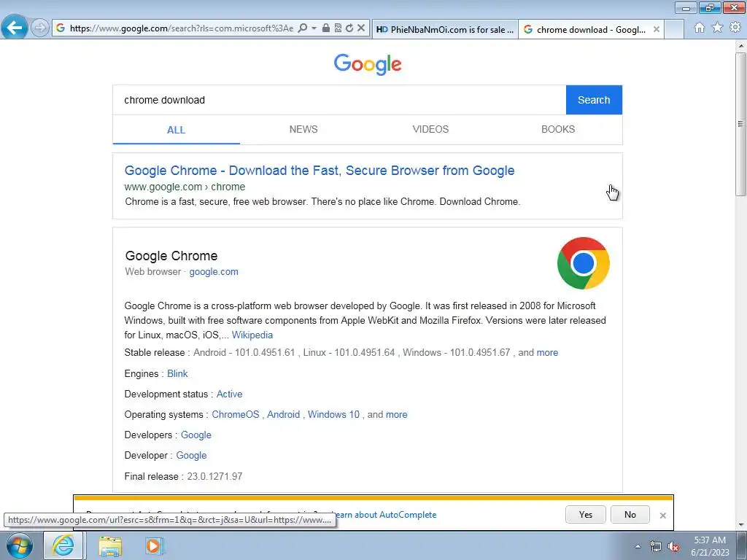
Task: Click the search magnifier in address bar
Action: click(x=302, y=28)
